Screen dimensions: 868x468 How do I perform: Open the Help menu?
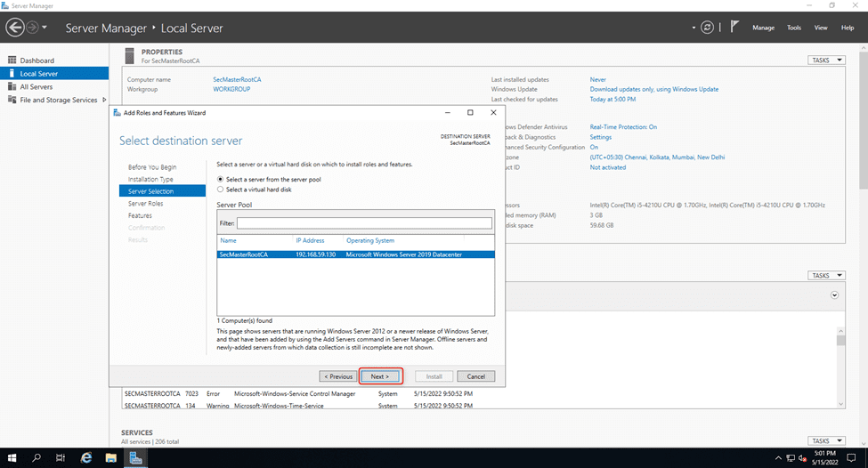click(848, 28)
